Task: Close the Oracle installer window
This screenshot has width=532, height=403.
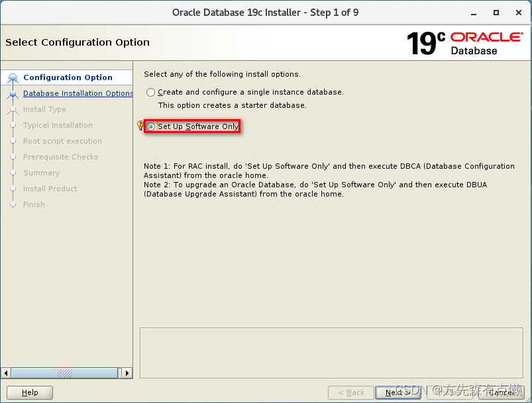Action: pos(519,13)
